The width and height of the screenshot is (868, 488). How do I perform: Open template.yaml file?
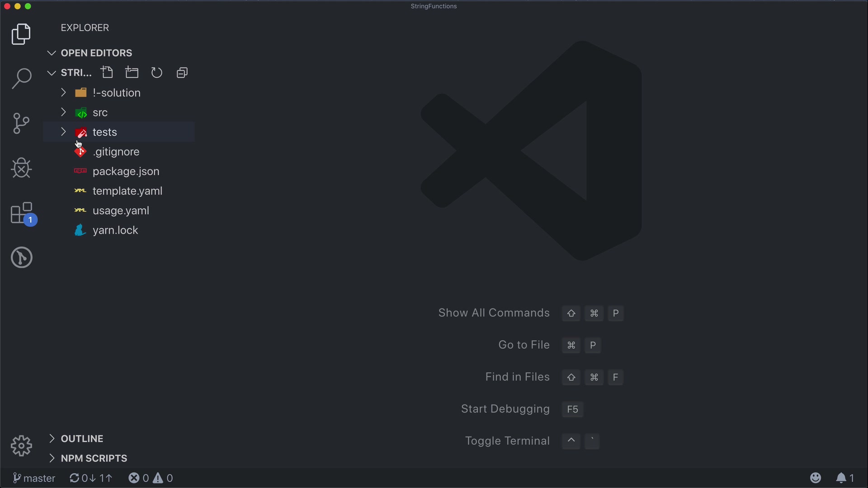click(127, 191)
